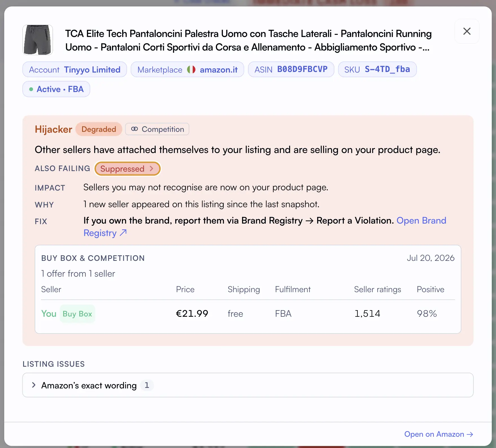
Task: Click the Jul 20, 2026 snapshot date
Action: coord(431,258)
